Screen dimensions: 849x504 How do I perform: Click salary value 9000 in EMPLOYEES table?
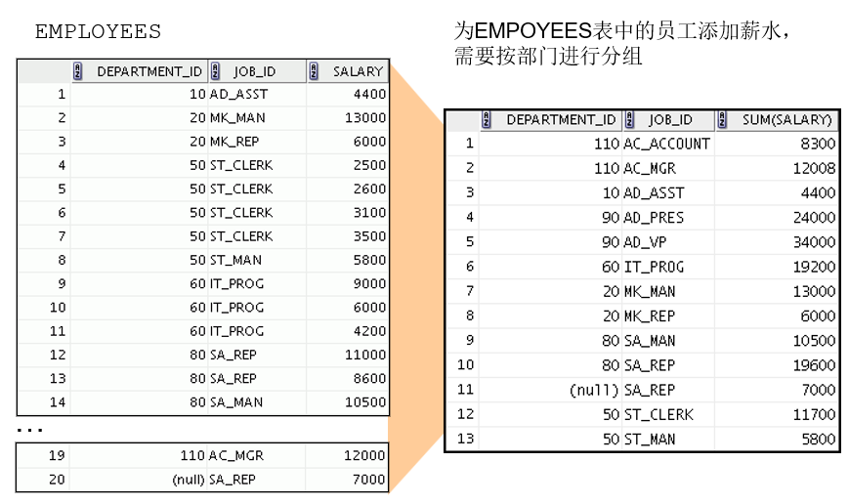coord(370,283)
